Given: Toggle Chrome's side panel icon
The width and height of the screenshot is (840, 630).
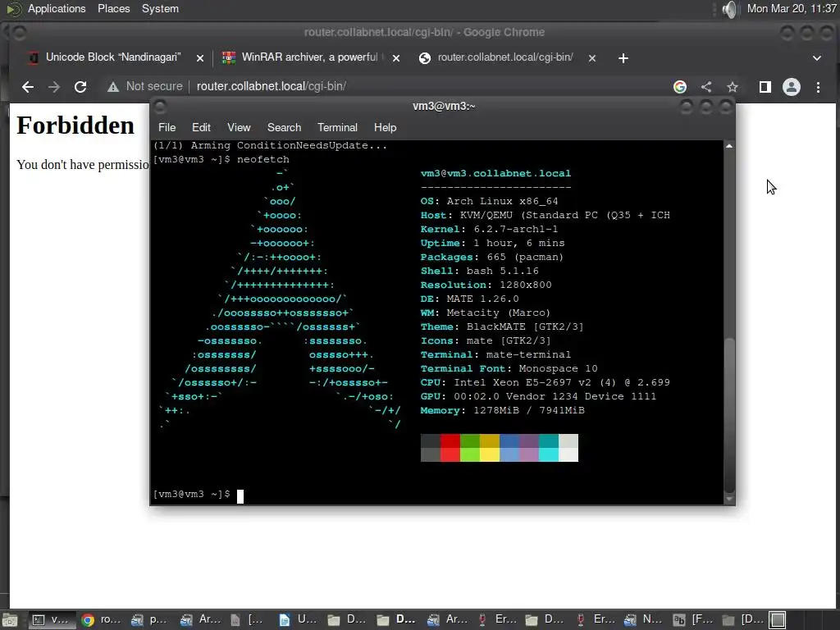Looking at the screenshot, I should click(x=765, y=87).
